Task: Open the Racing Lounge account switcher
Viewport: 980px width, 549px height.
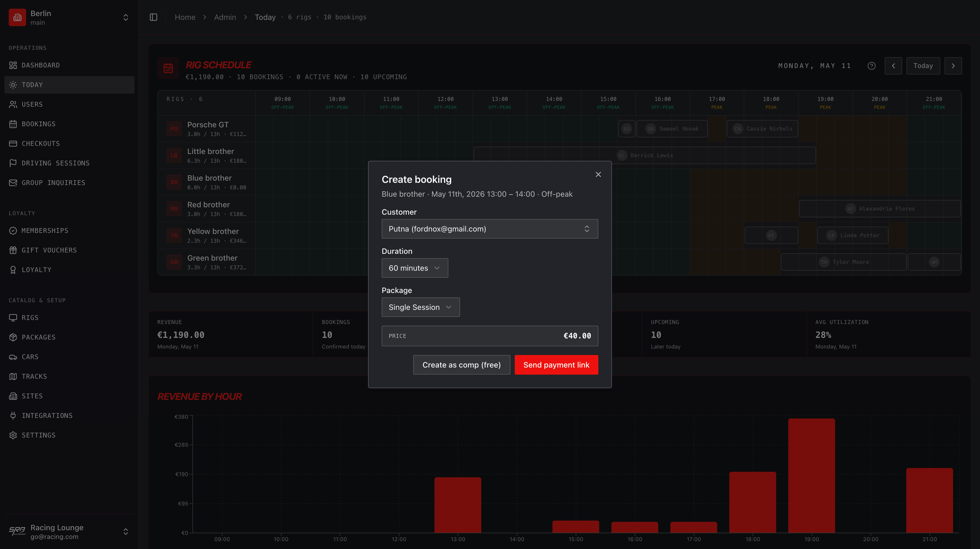Action: pos(69,532)
